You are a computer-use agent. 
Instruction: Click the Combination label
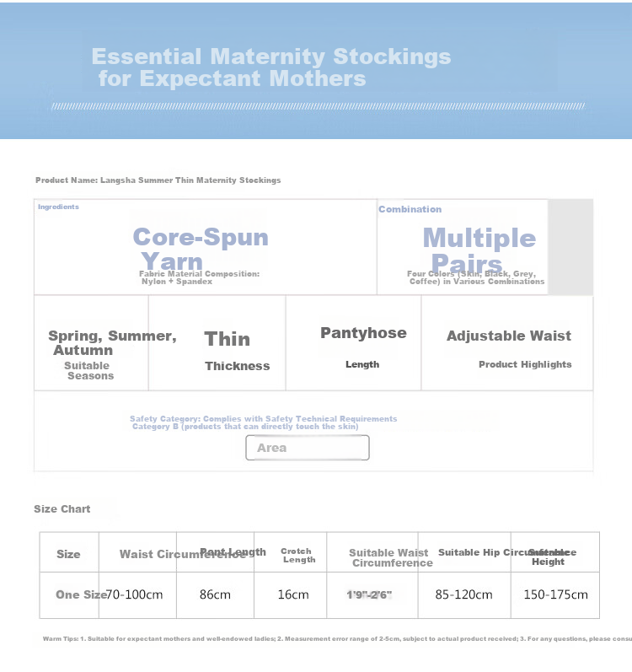tap(410, 209)
